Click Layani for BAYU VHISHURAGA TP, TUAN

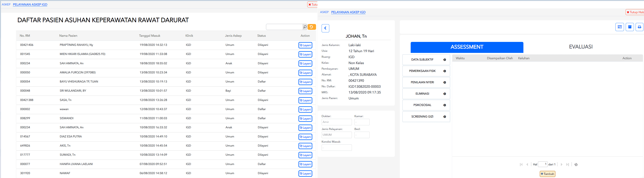(305, 82)
